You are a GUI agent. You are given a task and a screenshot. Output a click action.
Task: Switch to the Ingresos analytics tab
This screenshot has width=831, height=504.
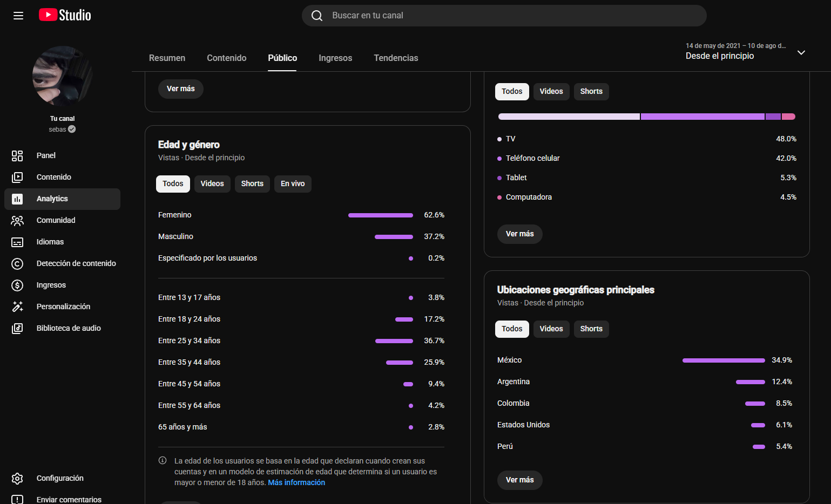(335, 58)
